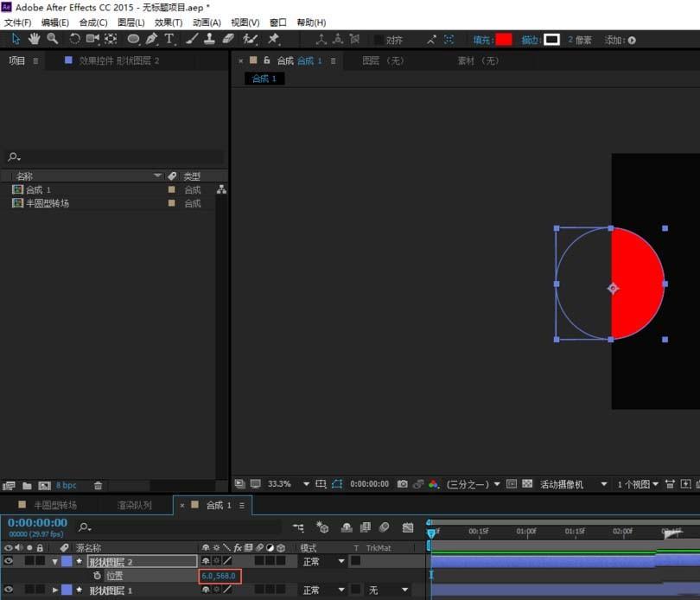Take a snapshot with the camera icon

[x=402, y=484]
